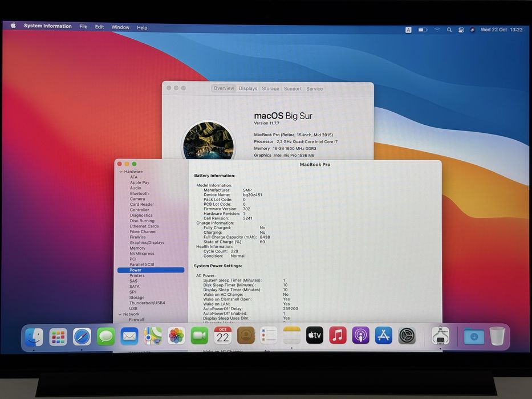Open the Edit menu
Viewport: 532px width, 399px height.
99,27
